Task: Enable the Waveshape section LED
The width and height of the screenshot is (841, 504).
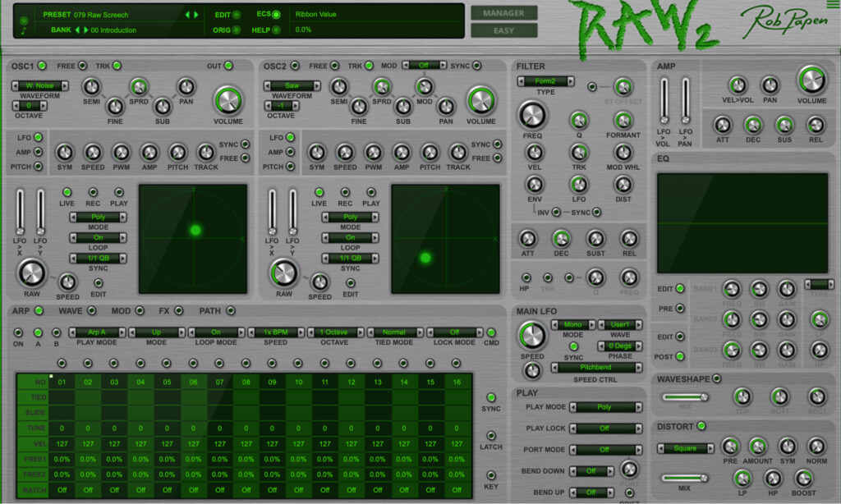Action: click(x=716, y=379)
